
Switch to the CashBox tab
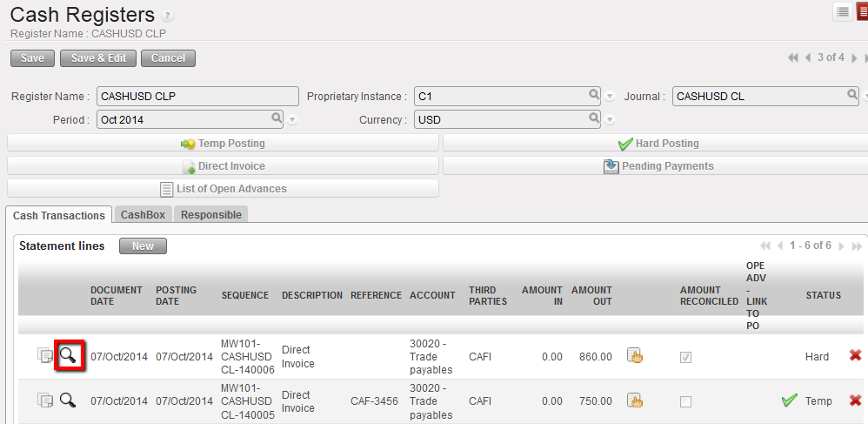click(143, 214)
